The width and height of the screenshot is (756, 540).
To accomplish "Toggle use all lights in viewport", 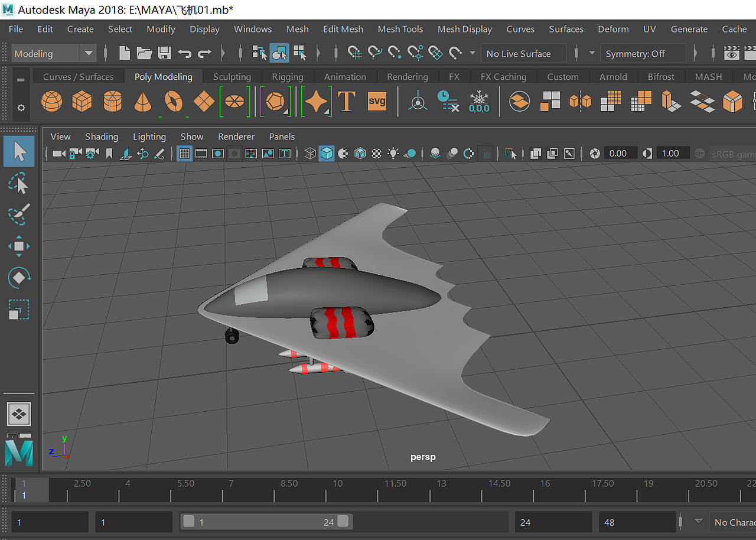I will pos(393,154).
